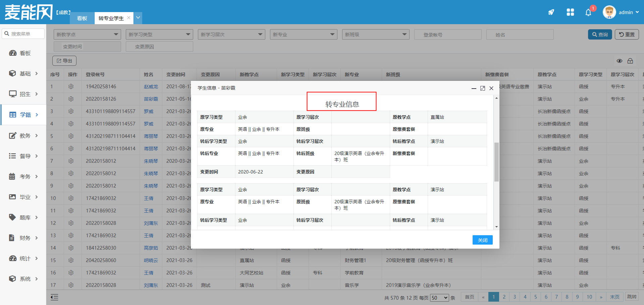
Task: Click the lock icon above the table
Action: coord(630,61)
